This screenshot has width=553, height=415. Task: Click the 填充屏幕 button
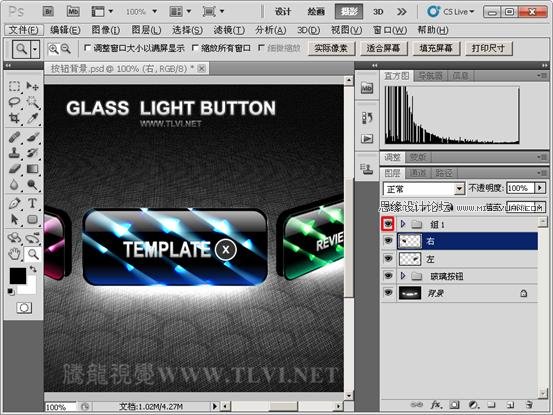tap(436, 48)
